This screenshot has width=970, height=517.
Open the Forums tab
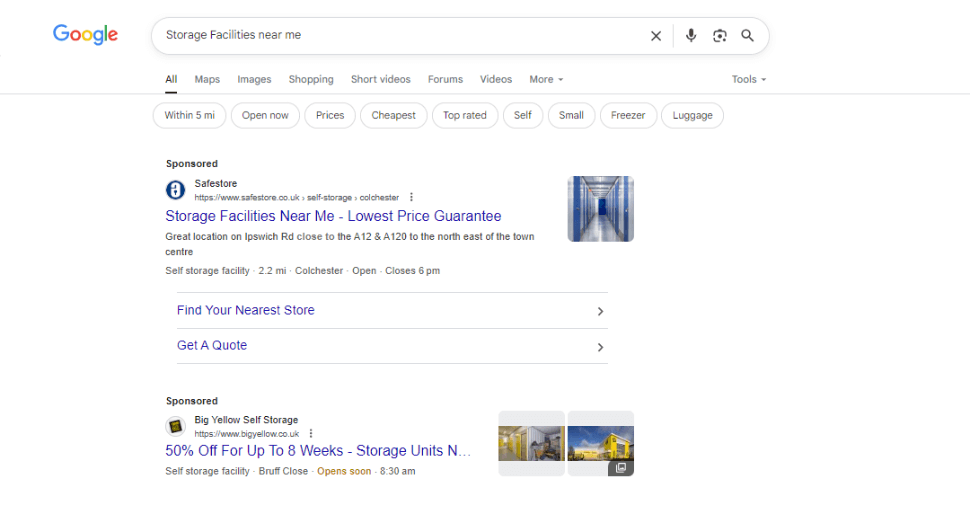[x=445, y=79]
